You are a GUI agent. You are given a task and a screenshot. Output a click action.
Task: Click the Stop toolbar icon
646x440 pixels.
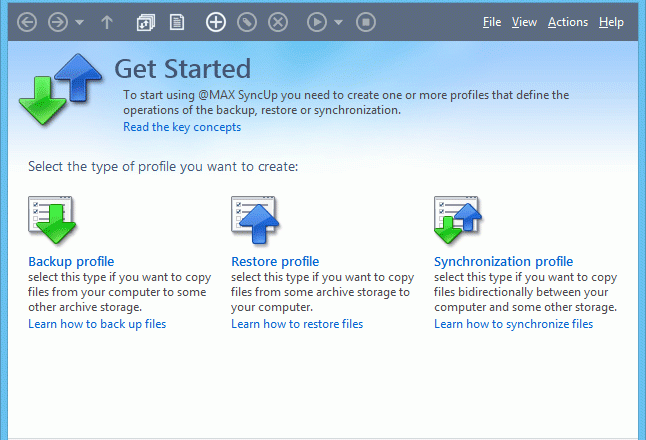[x=366, y=22]
